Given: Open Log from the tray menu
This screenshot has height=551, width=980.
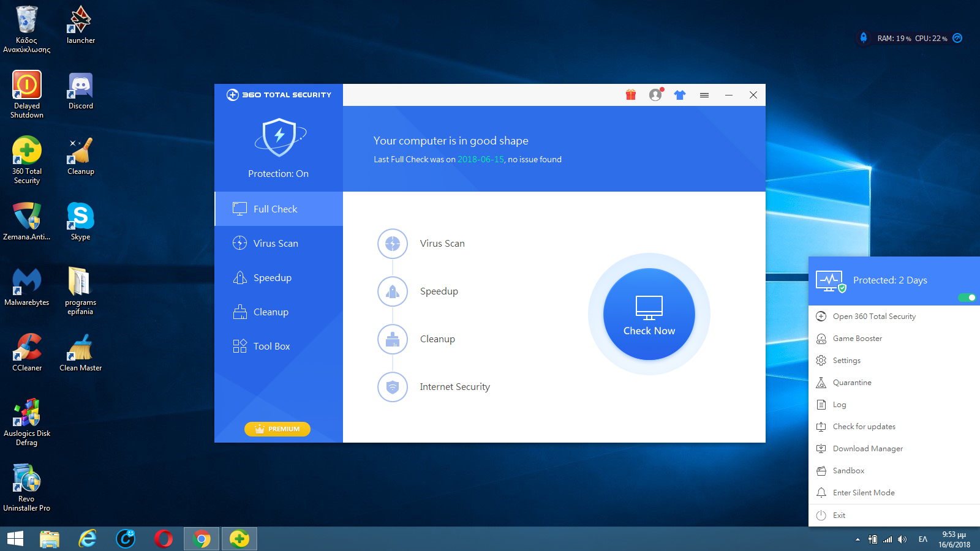Looking at the screenshot, I should 894,405.
